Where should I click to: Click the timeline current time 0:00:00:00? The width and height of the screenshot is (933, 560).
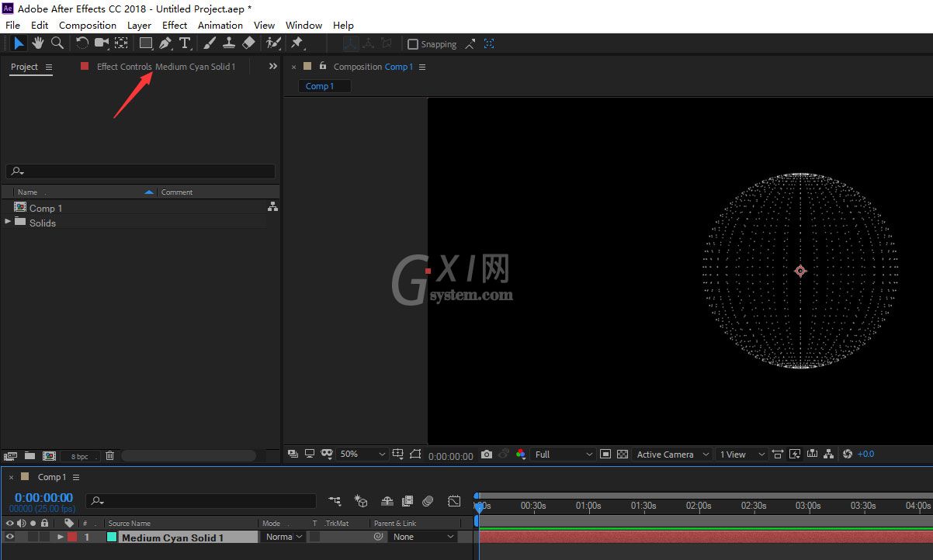point(43,497)
